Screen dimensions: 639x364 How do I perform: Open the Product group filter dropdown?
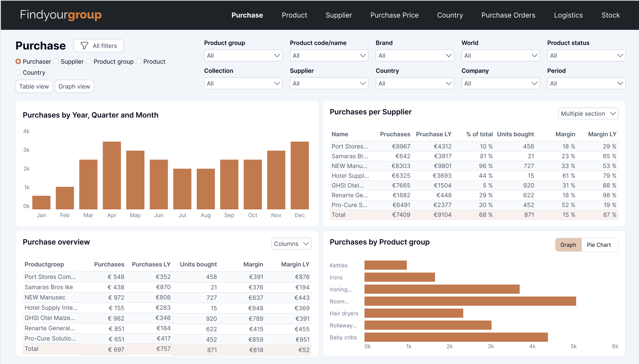point(244,55)
